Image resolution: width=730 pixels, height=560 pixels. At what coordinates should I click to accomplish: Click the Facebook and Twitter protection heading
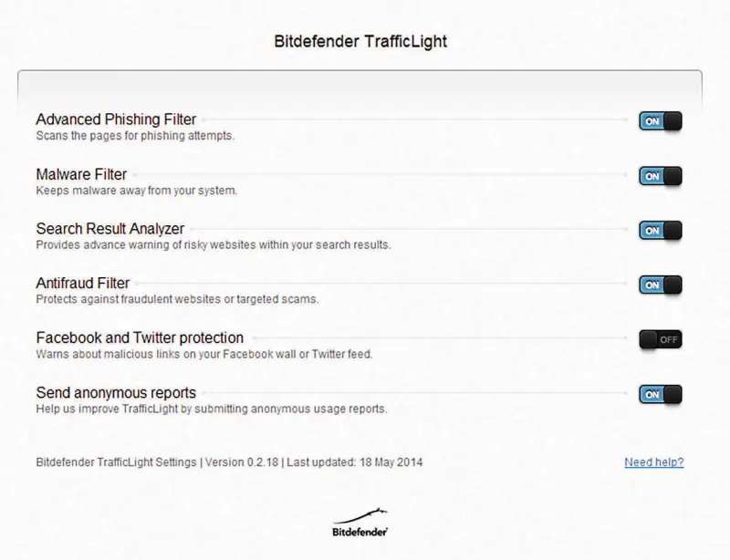click(x=140, y=338)
